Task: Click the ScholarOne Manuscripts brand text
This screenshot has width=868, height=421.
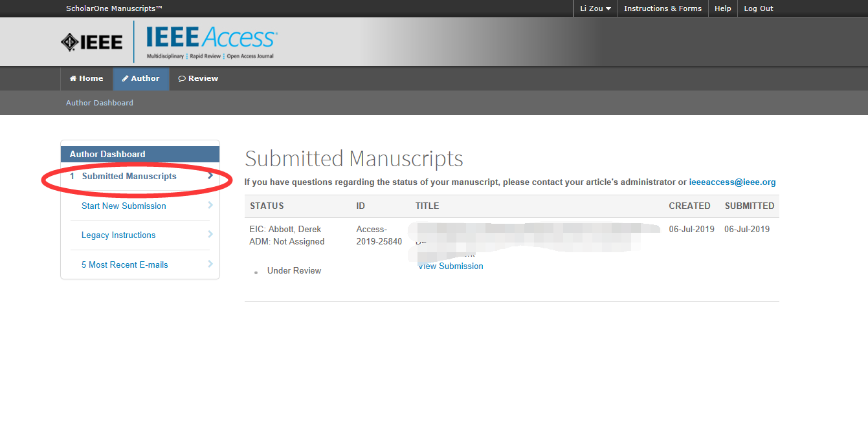Action: click(x=113, y=8)
